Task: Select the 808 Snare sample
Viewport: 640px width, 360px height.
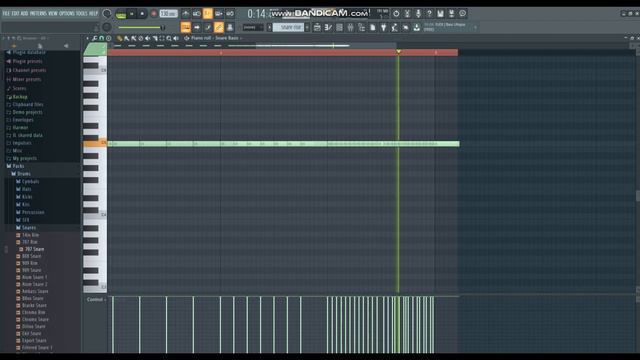Action: tap(31, 256)
